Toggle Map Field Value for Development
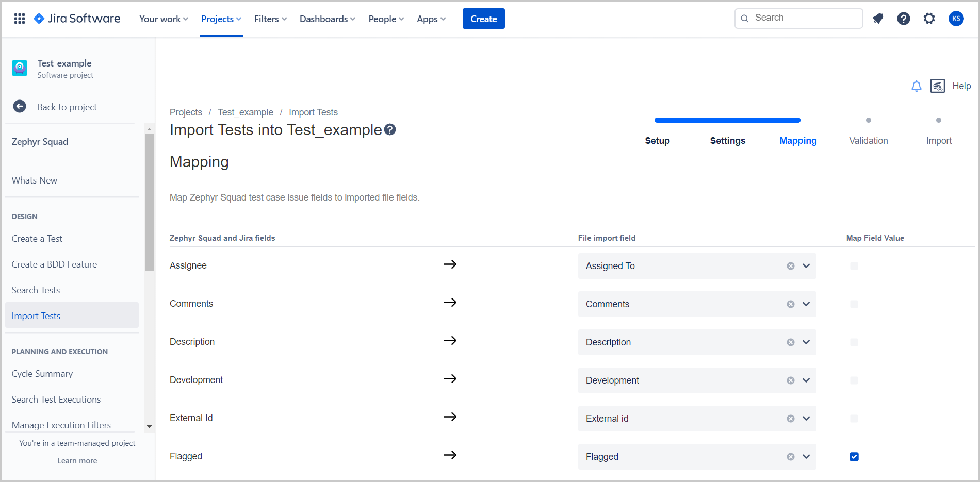 (x=854, y=380)
